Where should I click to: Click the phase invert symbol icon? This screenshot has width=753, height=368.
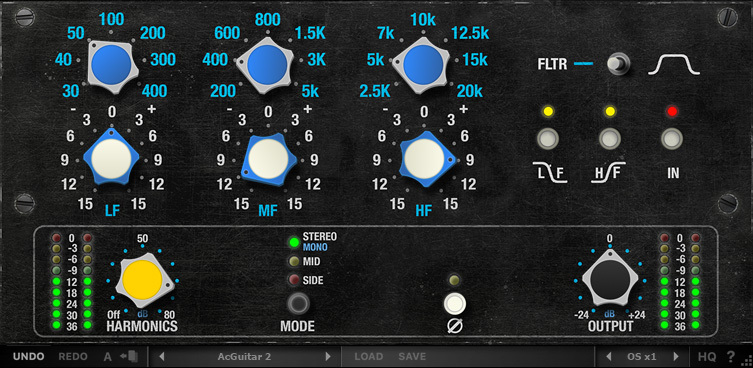point(455,327)
